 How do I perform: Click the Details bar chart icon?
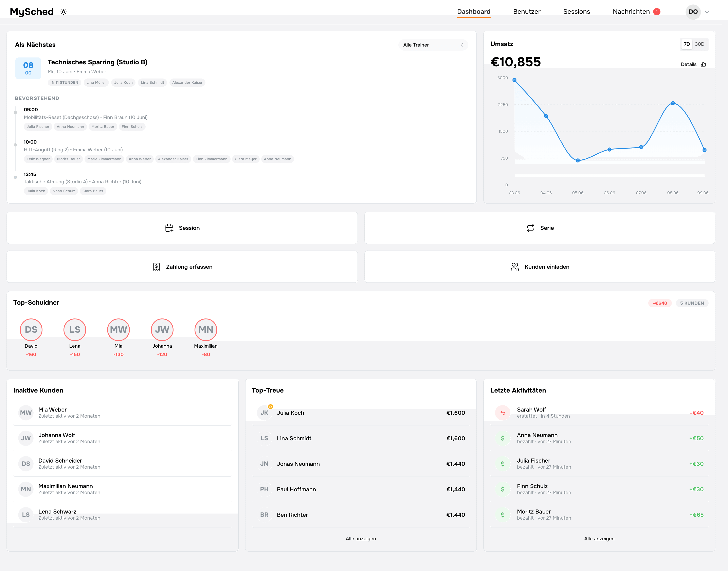coord(703,64)
